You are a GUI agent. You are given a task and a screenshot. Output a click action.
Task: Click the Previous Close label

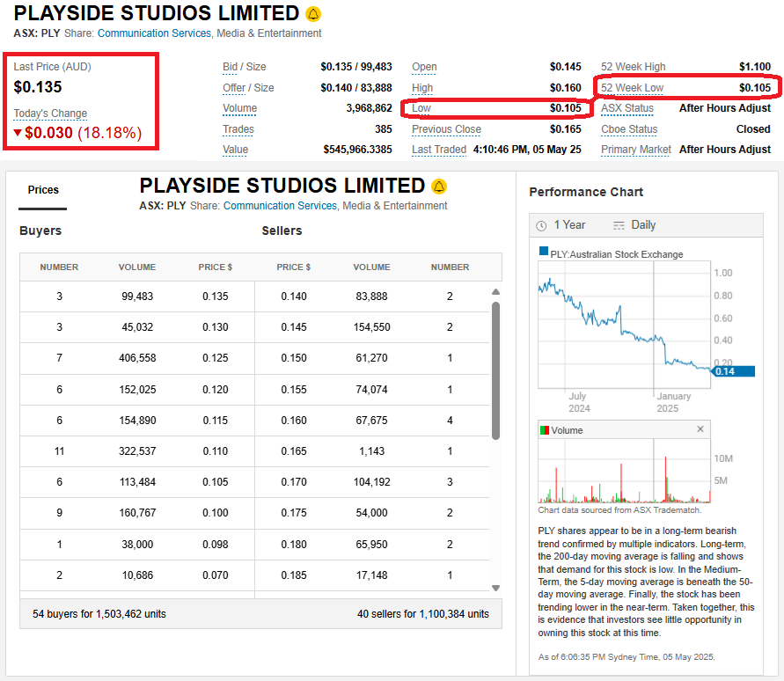coord(446,129)
